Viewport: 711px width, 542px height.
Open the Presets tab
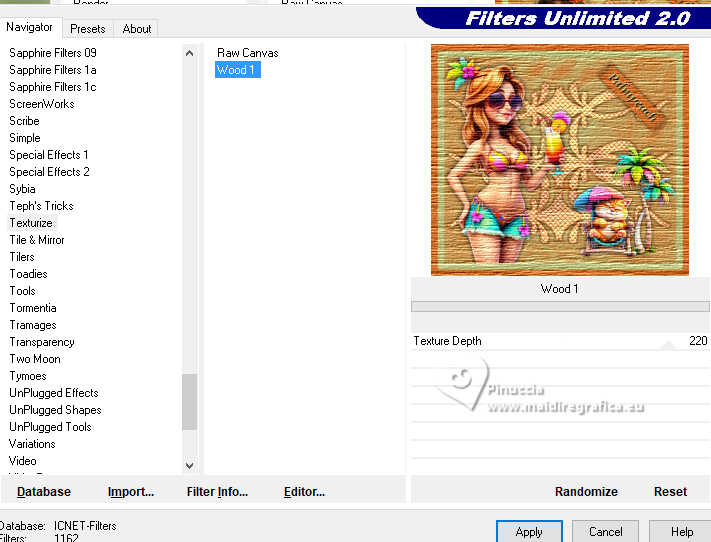point(88,29)
